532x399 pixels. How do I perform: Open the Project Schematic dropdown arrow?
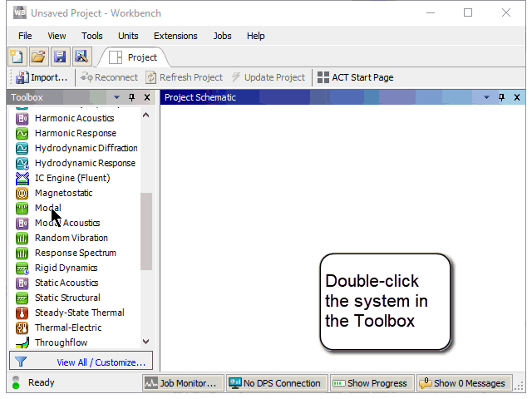[487, 97]
